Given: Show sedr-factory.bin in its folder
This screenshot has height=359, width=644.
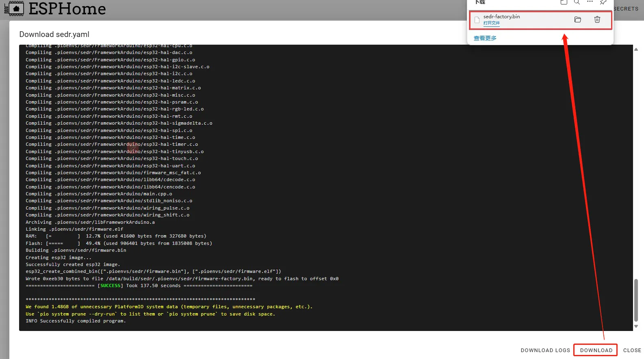Looking at the screenshot, I should tap(577, 19).
